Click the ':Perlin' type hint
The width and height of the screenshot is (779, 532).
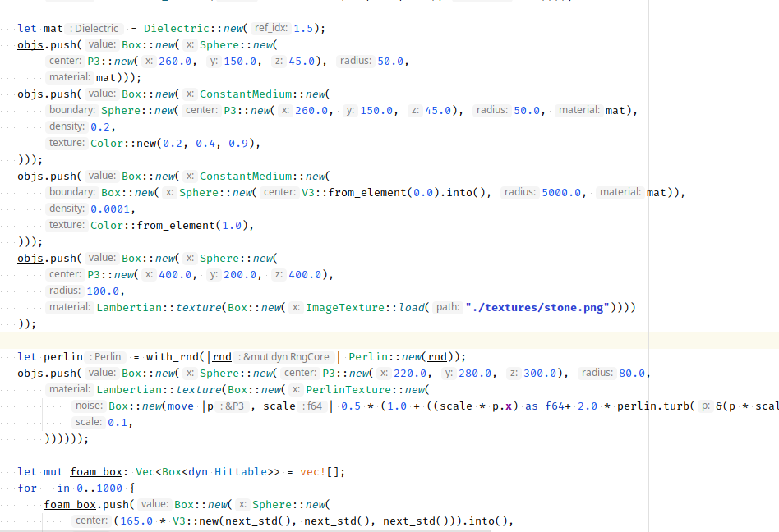pyautogui.click(x=105, y=357)
